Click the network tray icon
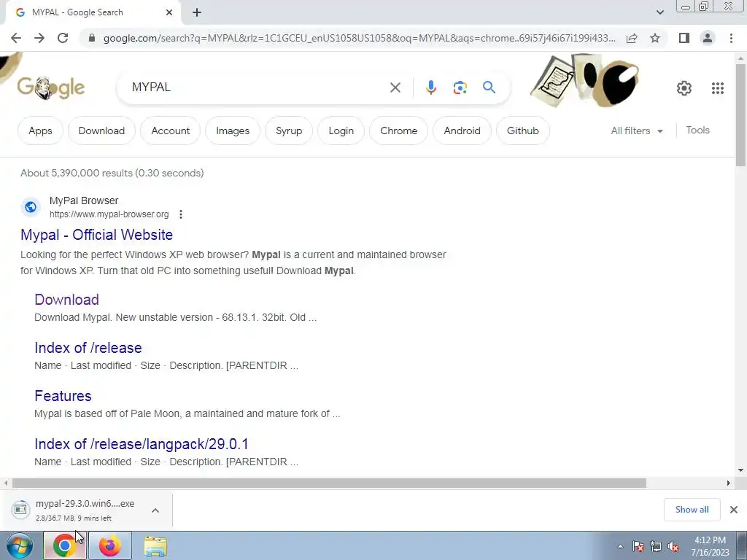Viewport: 747px width, 560px height. [656, 546]
